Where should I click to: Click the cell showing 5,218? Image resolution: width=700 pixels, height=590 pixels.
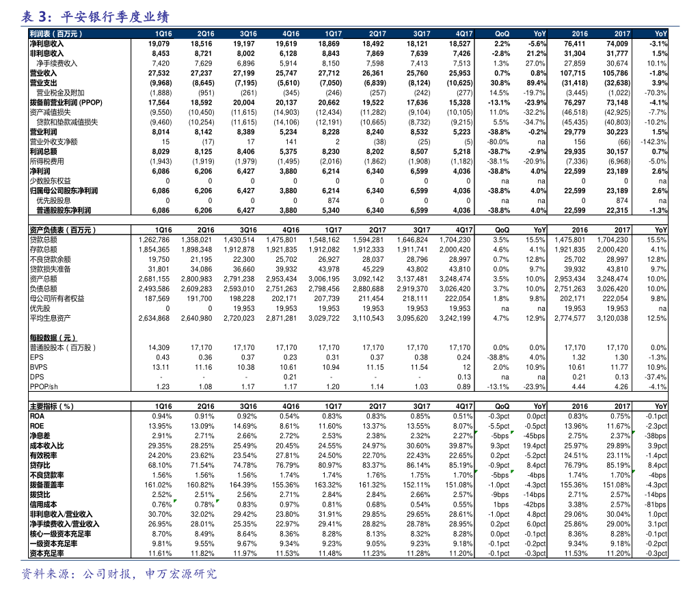tap(453, 152)
